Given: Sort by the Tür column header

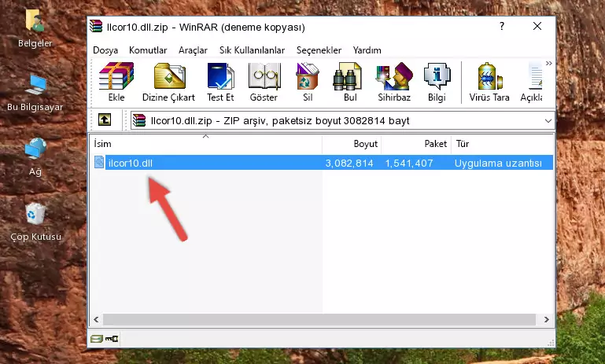Looking at the screenshot, I should [x=503, y=144].
